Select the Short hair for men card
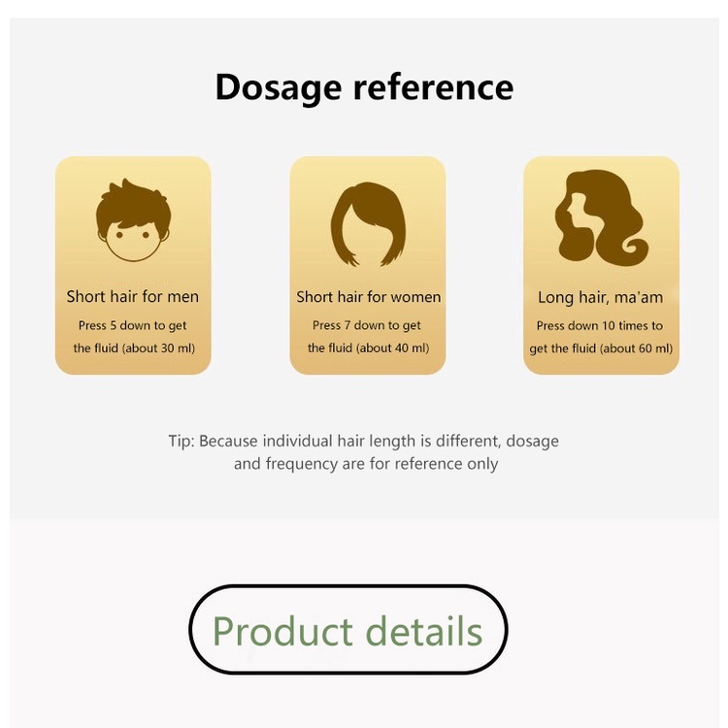Viewport: 728px width, 728px height. (133, 265)
